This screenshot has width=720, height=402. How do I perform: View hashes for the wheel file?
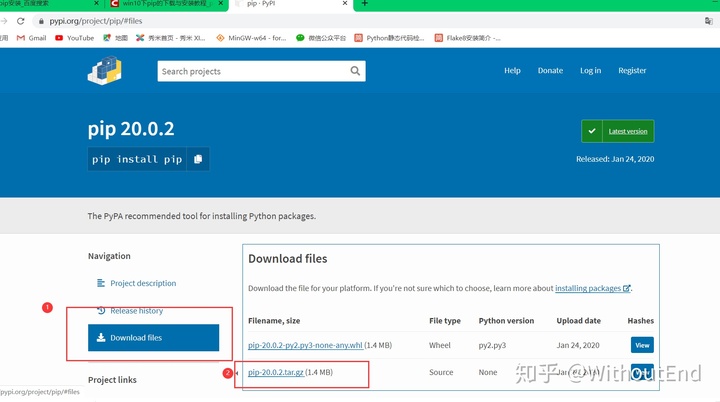pos(642,345)
